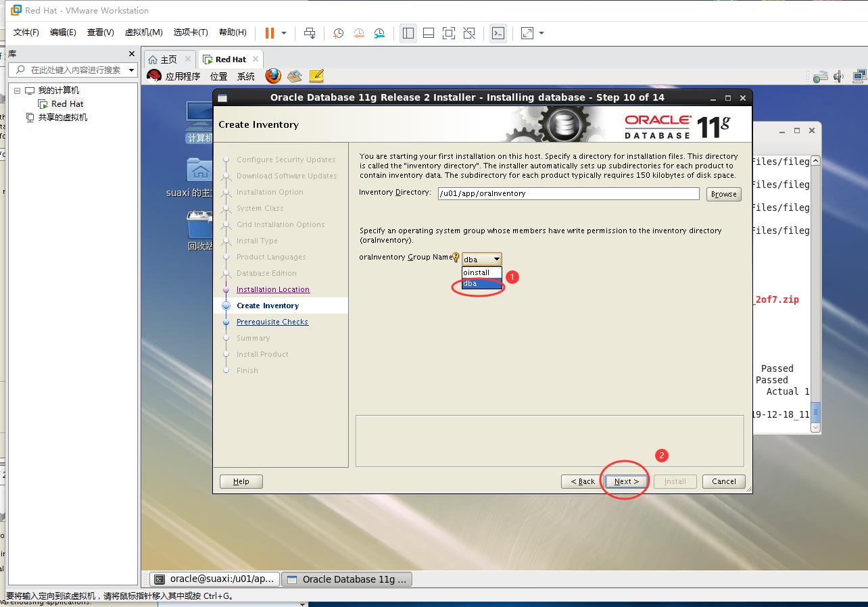Collapse the 我的计算机 tree node
868x607 pixels.
pyautogui.click(x=18, y=91)
